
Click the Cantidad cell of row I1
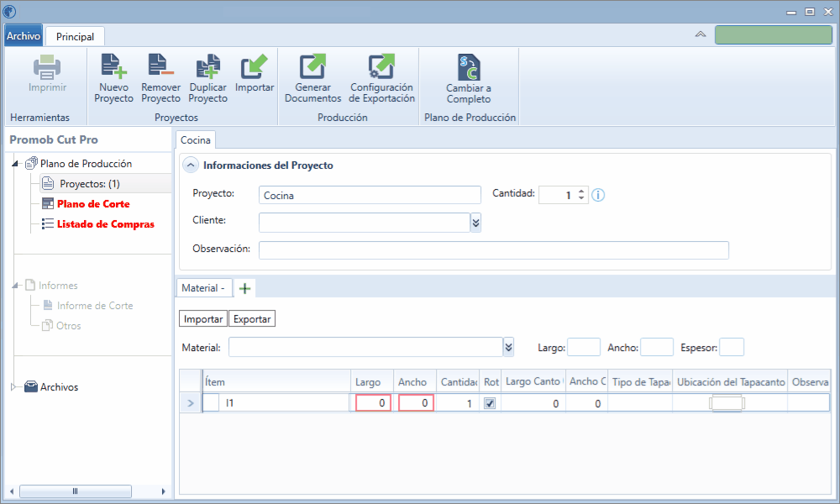pyautogui.click(x=458, y=402)
